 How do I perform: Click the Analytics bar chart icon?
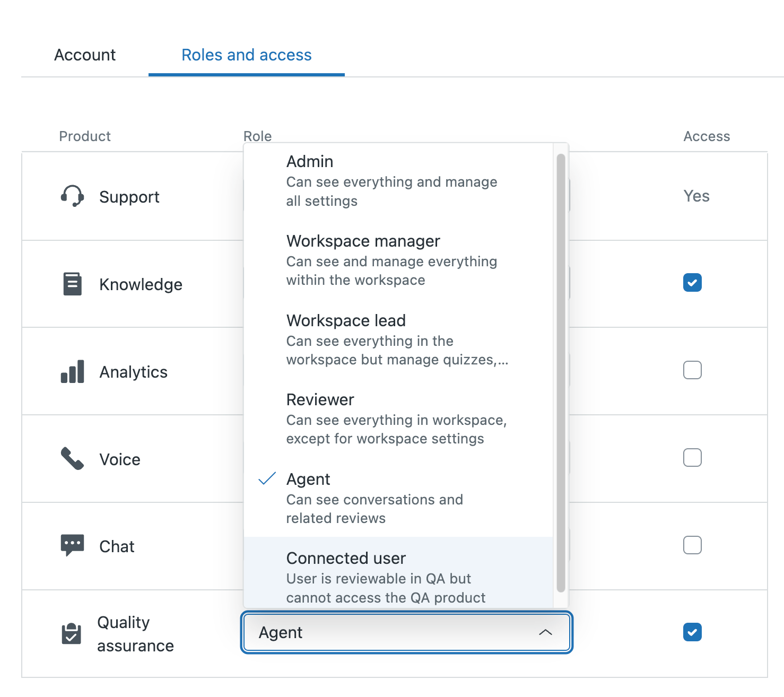click(x=73, y=372)
